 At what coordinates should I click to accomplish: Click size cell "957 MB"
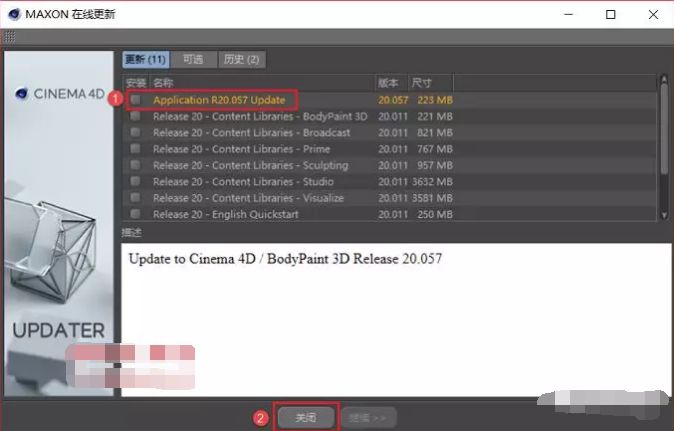[x=435, y=165]
